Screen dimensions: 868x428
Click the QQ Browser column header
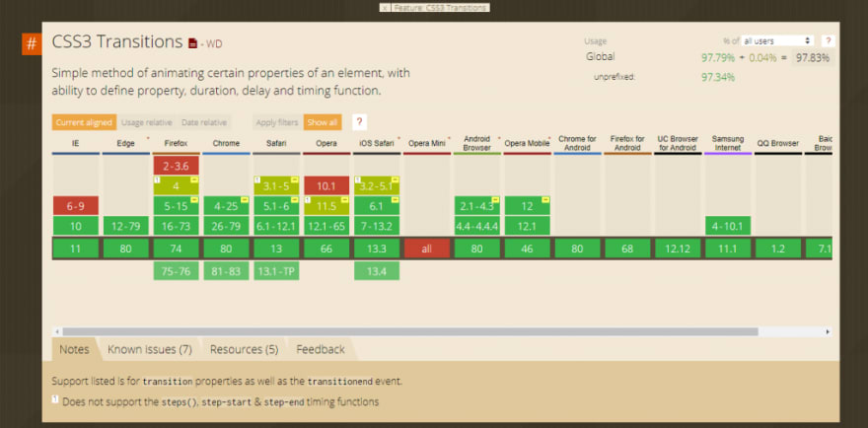coord(778,143)
